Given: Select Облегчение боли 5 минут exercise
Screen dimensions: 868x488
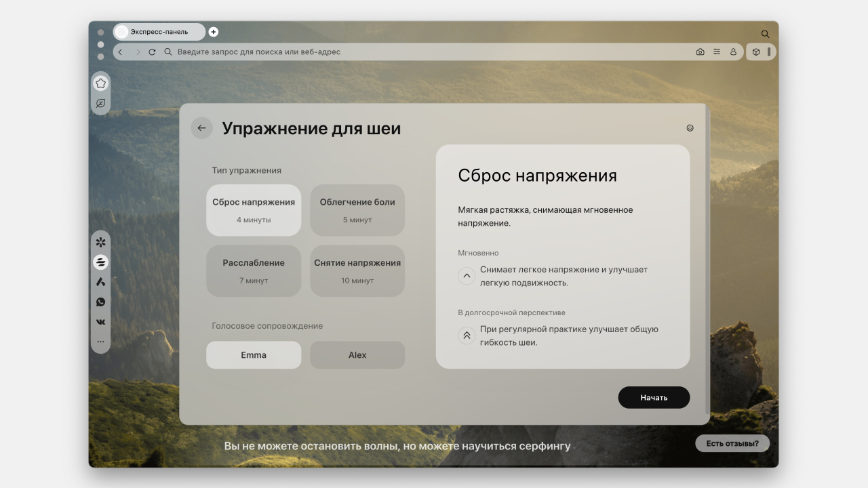Looking at the screenshot, I should (357, 210).
